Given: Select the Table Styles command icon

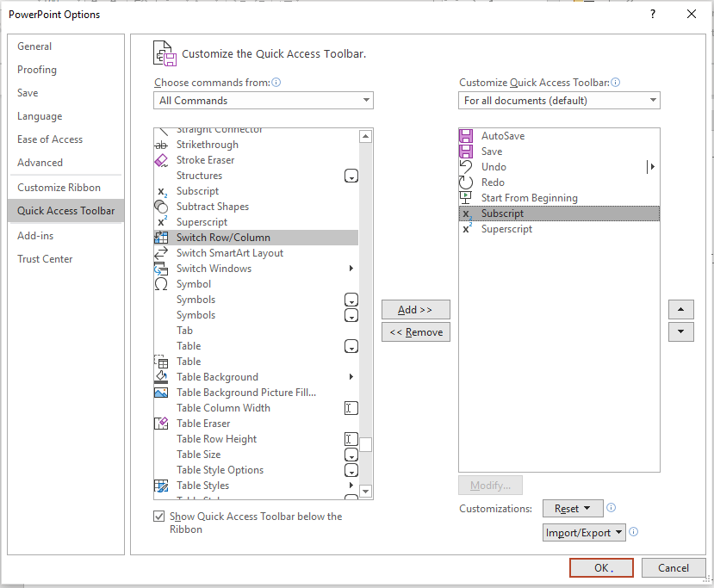Looking at the screenshot, I should [x=161, y=485].
